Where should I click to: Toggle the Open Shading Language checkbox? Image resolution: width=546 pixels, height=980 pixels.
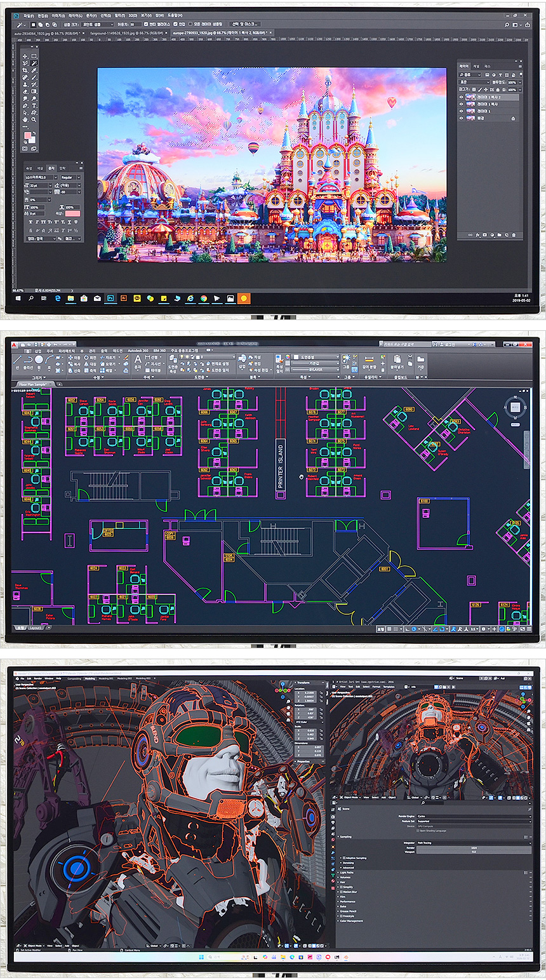(418, 831)
